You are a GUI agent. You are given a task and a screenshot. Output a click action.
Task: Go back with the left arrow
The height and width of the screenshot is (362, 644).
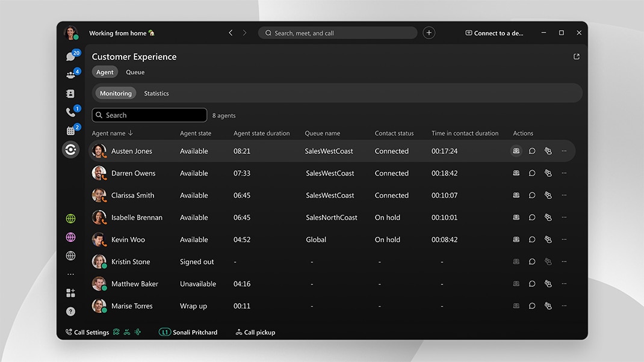(x=231, y=33)
